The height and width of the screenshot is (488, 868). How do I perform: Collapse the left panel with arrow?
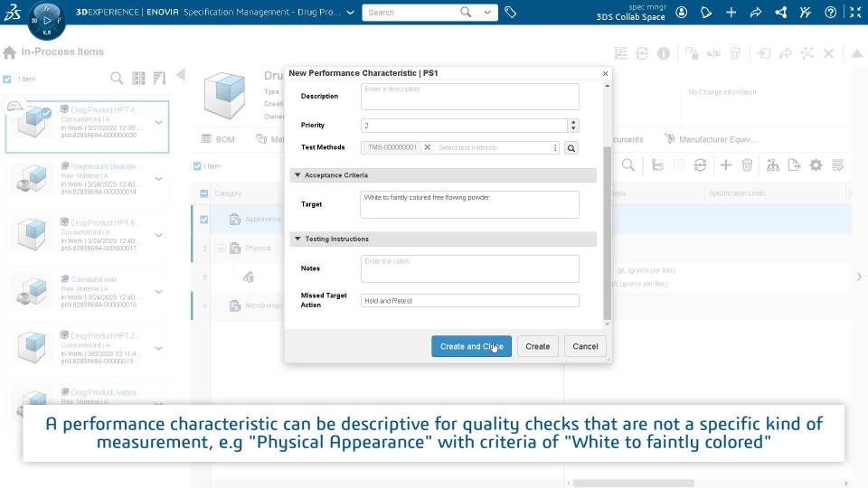181,75
